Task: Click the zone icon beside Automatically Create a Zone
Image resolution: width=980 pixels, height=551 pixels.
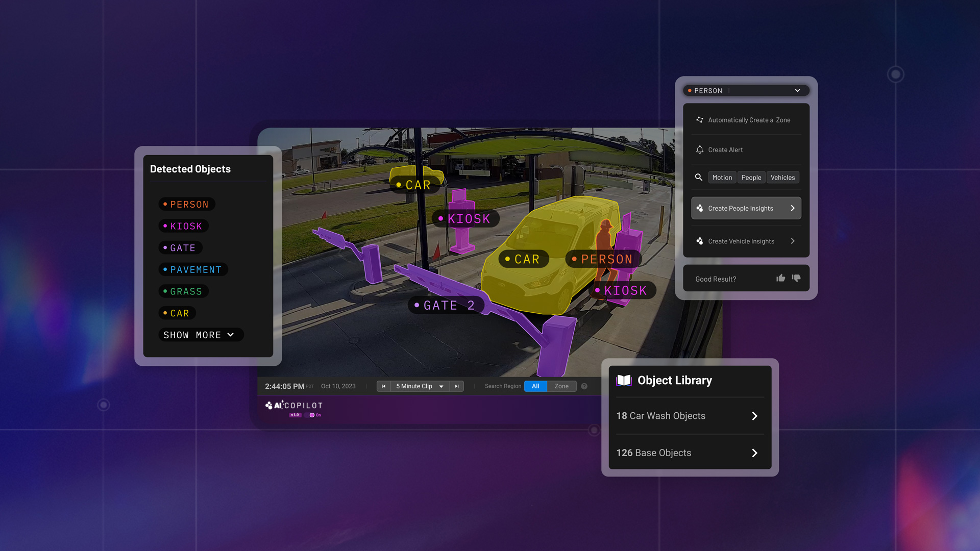Action: pos(700,120)
